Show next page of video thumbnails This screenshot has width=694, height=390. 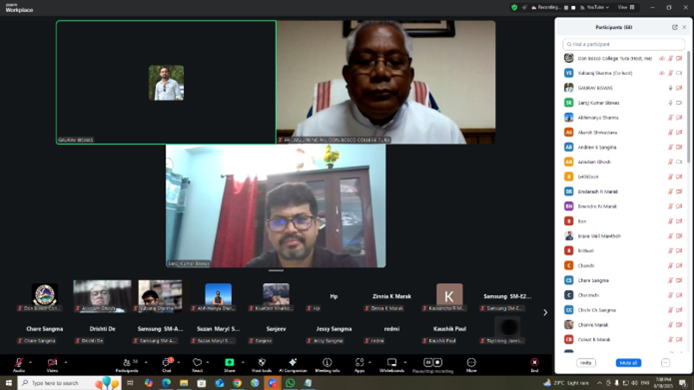click(x=545, y=313)
